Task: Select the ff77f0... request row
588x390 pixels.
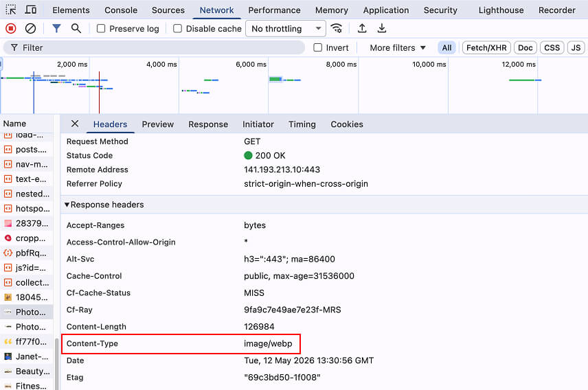Action: (x=26, y=342)
